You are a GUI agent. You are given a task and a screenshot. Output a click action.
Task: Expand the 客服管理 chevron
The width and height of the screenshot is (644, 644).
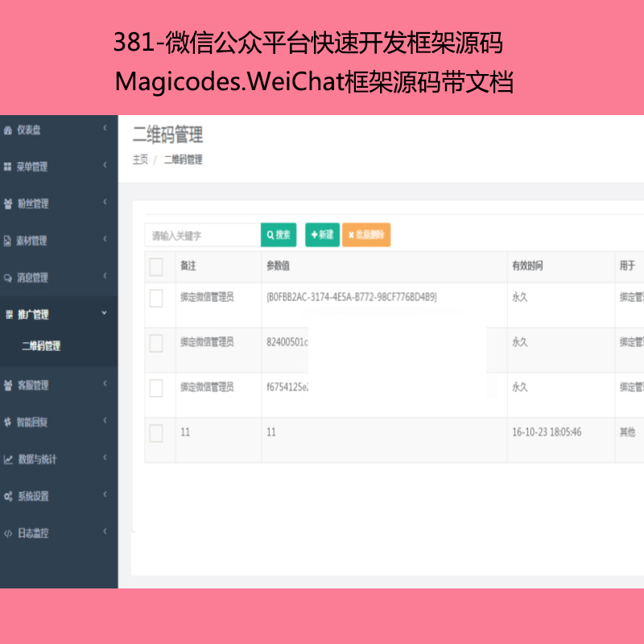pos(105,384)
